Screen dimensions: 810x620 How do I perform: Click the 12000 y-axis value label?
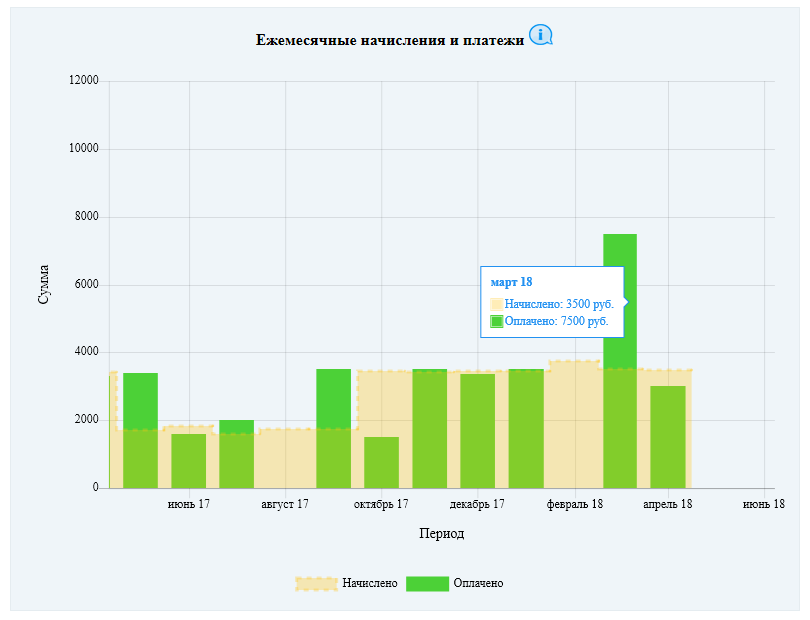pyautogui.click(x=84, y=80)
